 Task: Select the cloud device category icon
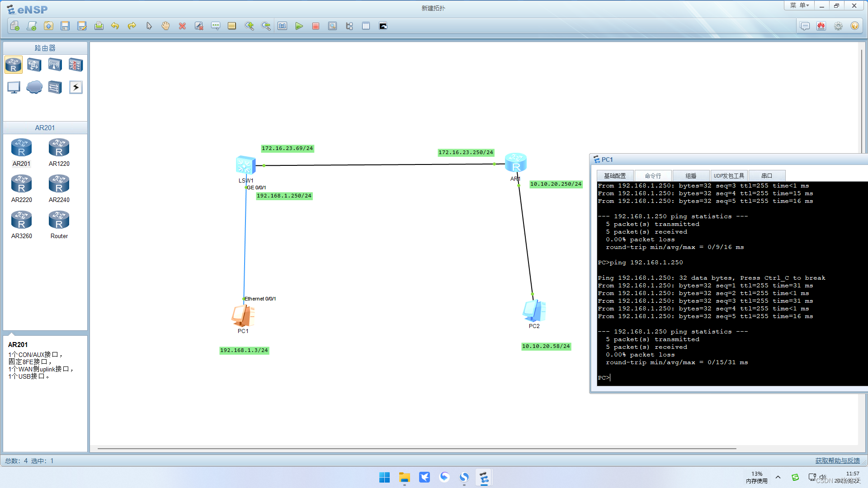coord(34,87)
